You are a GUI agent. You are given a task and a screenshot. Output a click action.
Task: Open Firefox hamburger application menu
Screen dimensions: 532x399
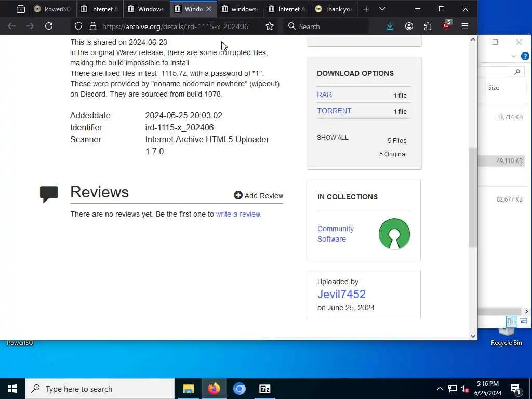click(x=465, y=26)
